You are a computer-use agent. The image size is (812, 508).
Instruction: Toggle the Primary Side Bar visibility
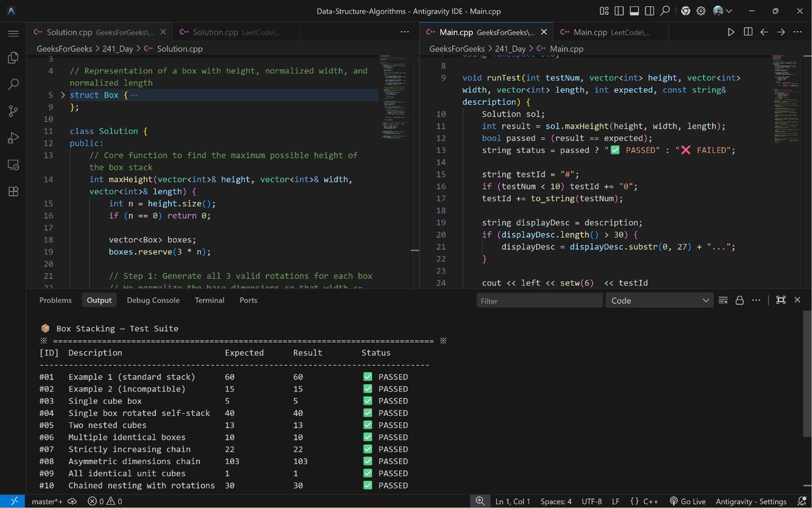click(619, 11)
